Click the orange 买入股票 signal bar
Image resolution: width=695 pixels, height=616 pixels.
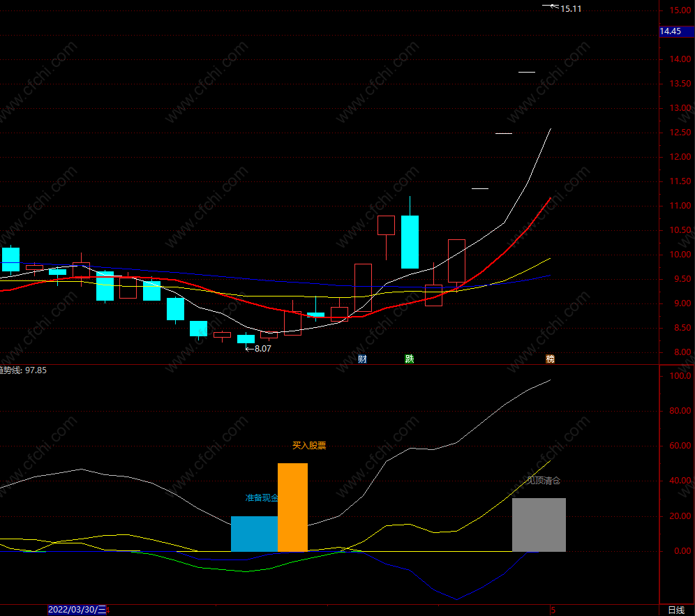pos(292,507)
